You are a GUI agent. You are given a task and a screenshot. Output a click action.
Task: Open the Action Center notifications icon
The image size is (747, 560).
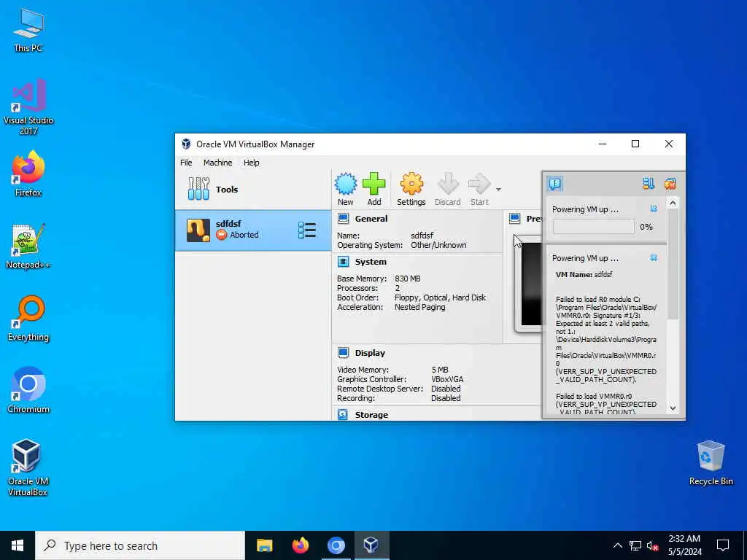click(x=723, y=545)
